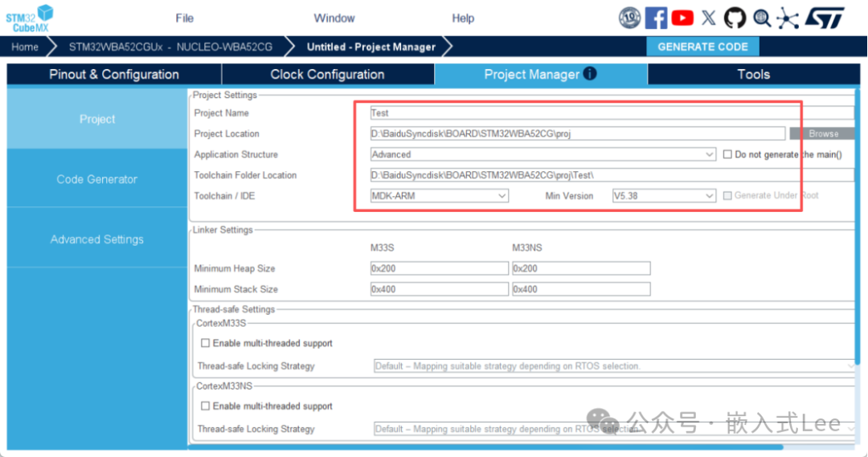This screenshot has width=868, height=457.
Task: Open the X social icon
Action: pyautogui.click(x=709, y=18)
